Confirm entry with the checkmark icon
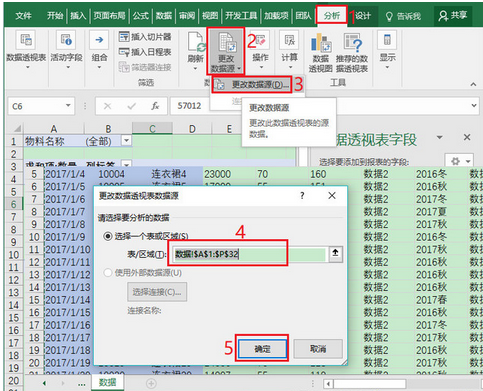 tap(131, 106)
